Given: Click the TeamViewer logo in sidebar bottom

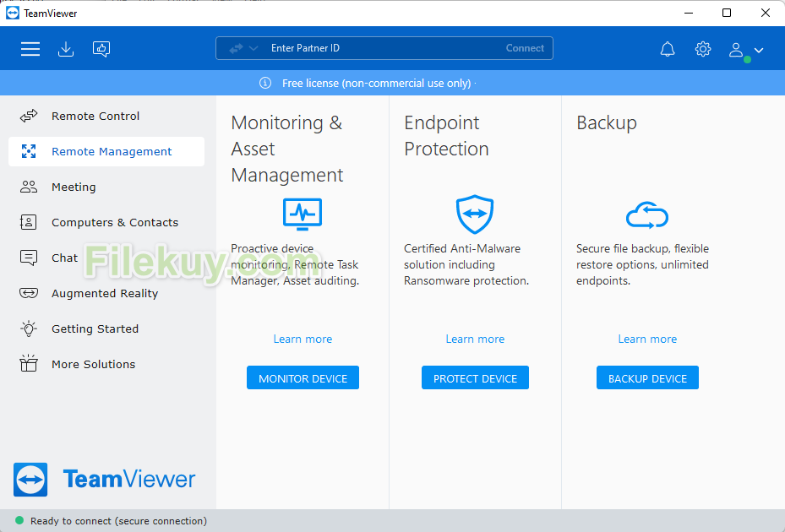Looking at the screenshot, I should (x=104, y=480).
